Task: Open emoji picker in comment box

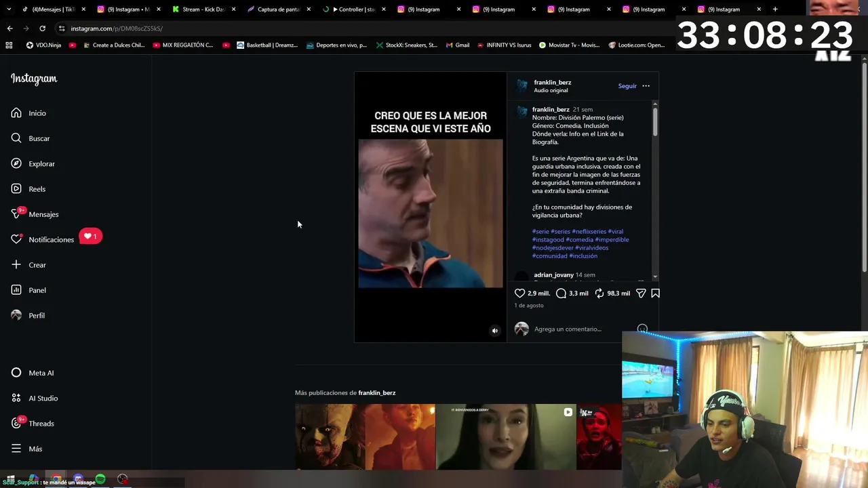Action: point(642,329)
